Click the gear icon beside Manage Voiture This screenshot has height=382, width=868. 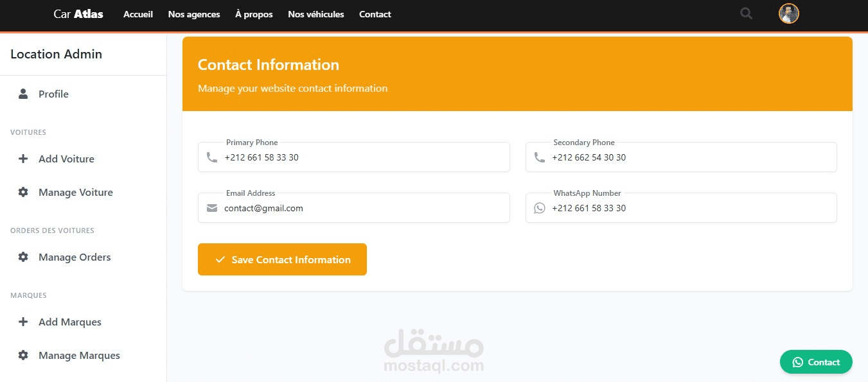(23, 192)
